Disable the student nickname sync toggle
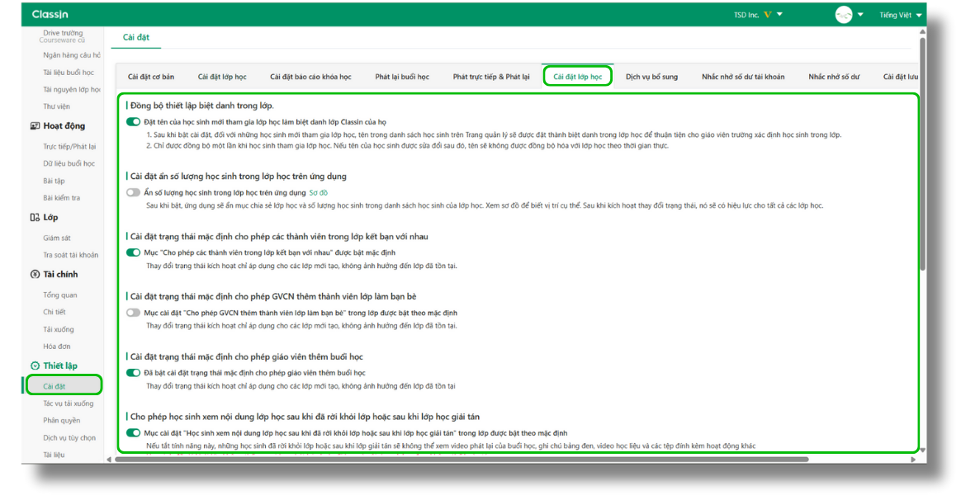980x500 pixels. point(133,122)
